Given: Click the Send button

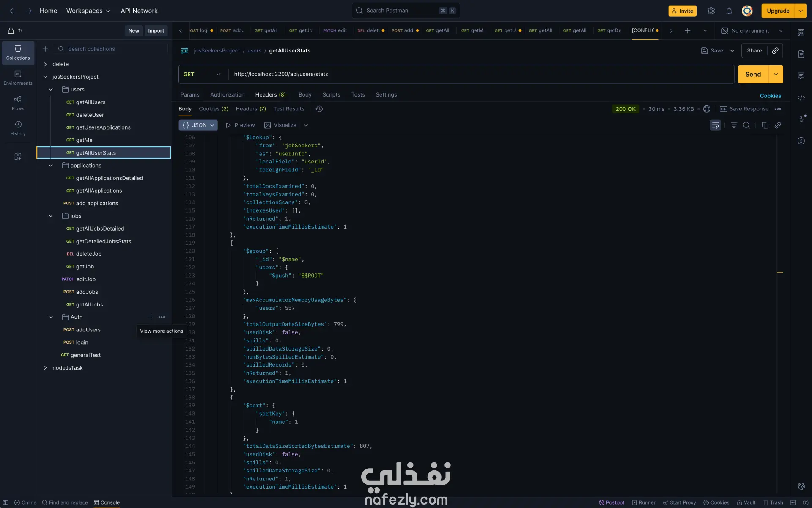Looking at the screenshot, I should point(753,74).
